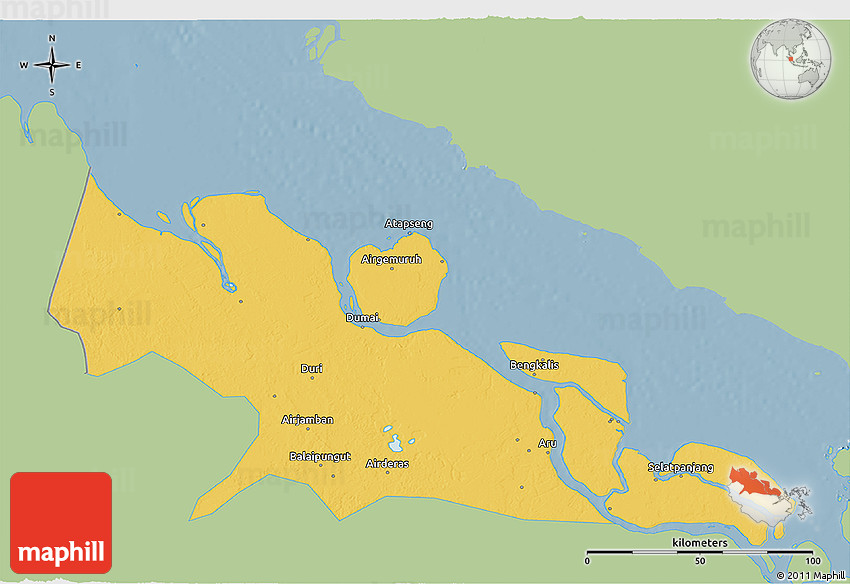Select the Airderas place label
The image size is (850, 584).
[387, 463]
